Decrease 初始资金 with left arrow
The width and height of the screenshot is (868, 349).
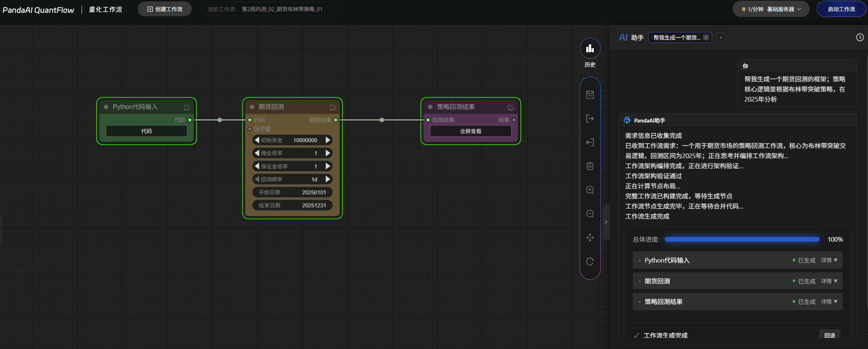[257, 140]
